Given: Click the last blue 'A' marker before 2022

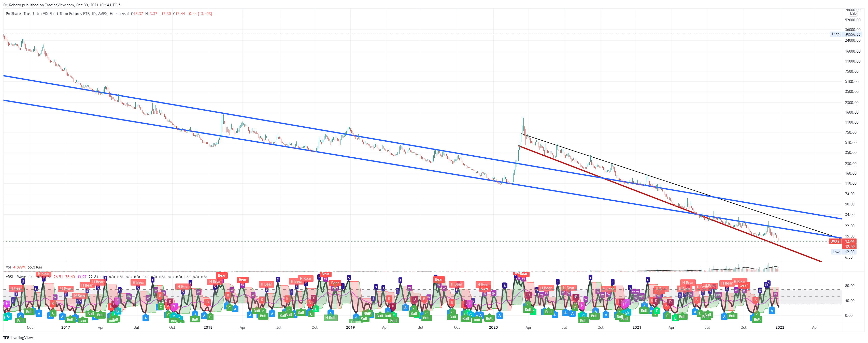Looking at the screenshot, I should [772, 311].
